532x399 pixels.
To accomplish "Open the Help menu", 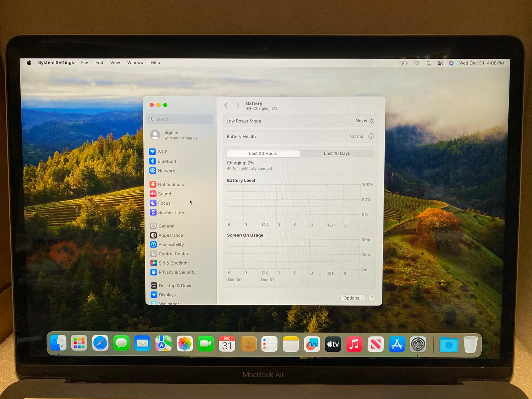I will coord(155,62).
